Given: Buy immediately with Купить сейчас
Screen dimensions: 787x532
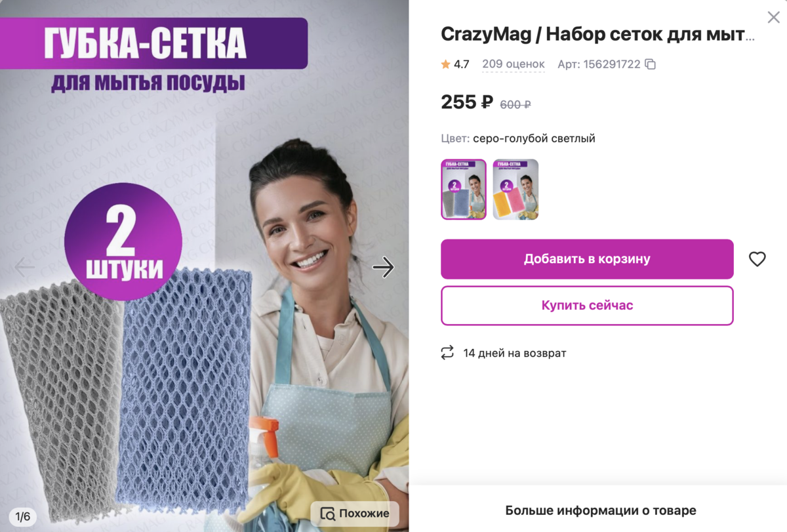Looking at the screenshot, I should (587, 305).
